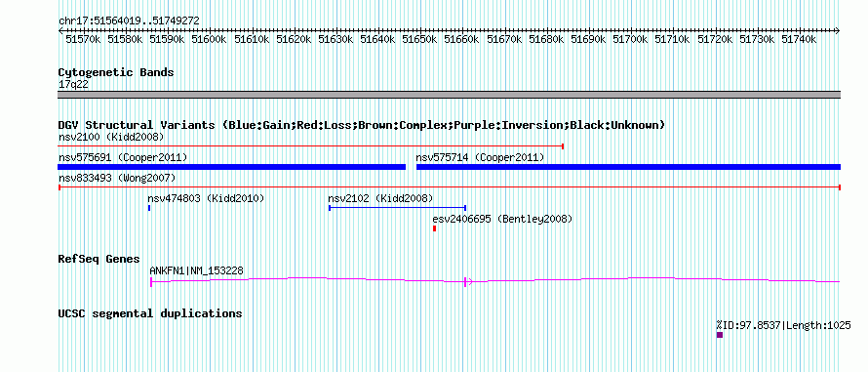868x372 pixels.
Task: Click the ANKFN1 gene direction arrow
Action: [x=468, y=281]
